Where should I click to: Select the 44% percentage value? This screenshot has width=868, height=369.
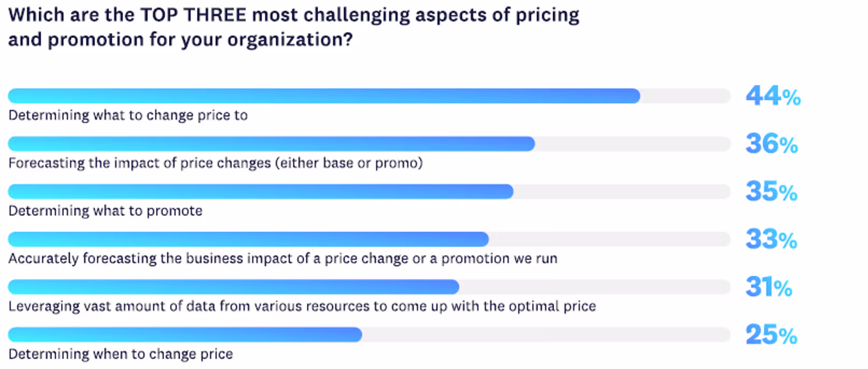[773, 97]
